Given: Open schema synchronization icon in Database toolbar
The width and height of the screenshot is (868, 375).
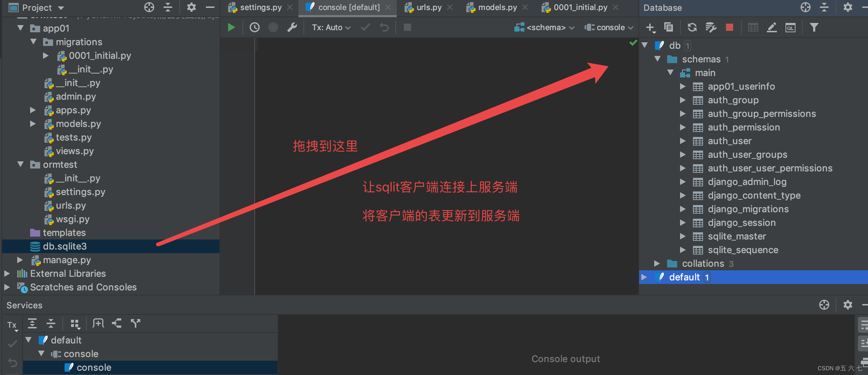Looking at the screenshot, I should [711, 27].
